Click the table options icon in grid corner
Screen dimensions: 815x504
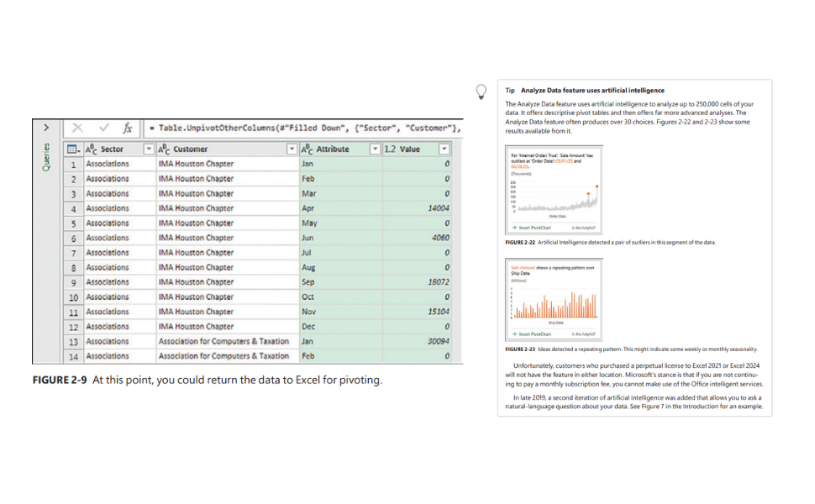tap(72, 148)
